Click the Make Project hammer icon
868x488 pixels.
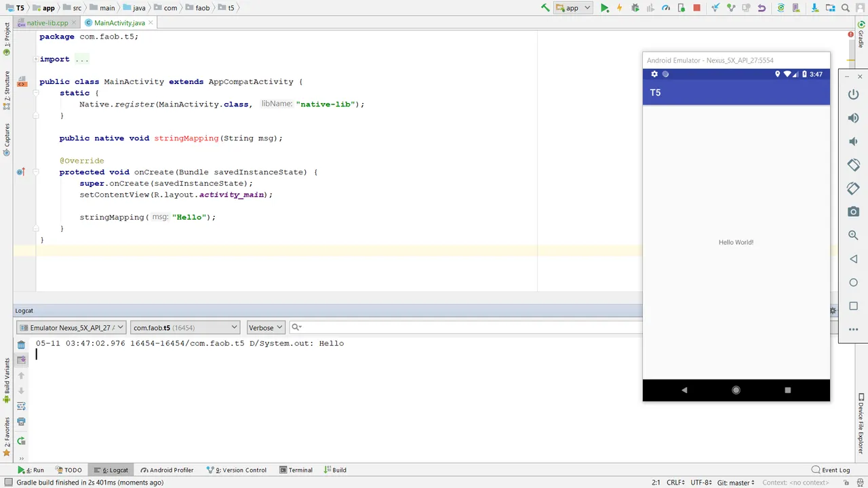pos(545,8)
